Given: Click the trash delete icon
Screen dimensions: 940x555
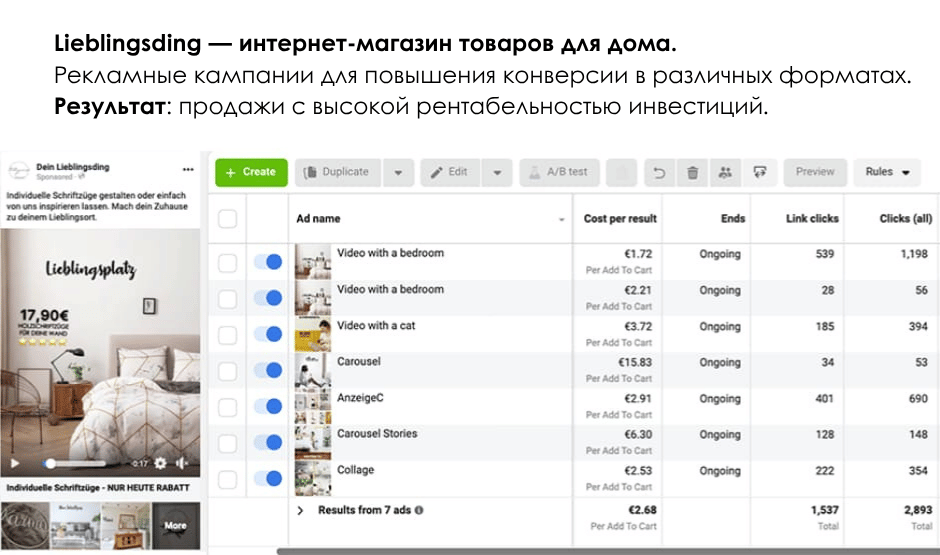Looking at the screenshot, I should pos(692,173).
